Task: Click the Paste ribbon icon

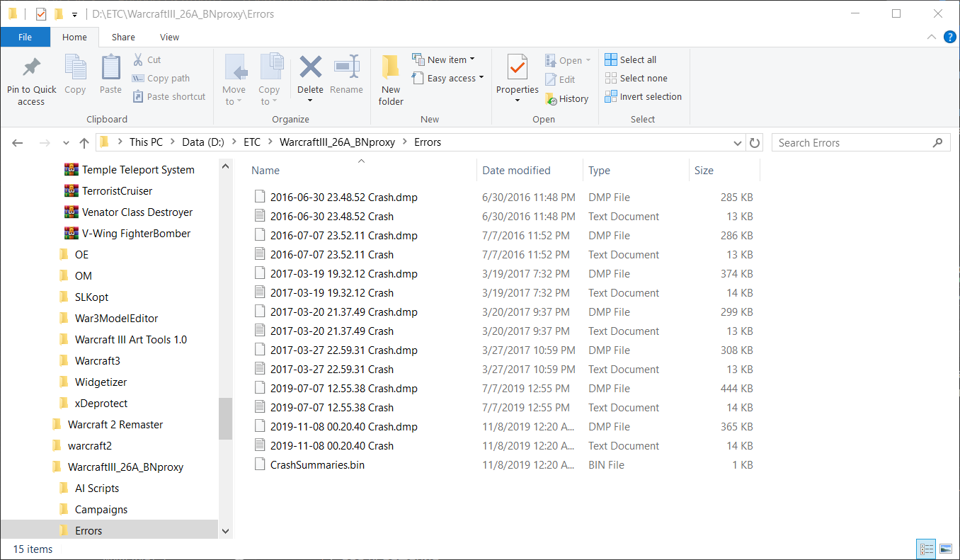Action: point(110,69)
